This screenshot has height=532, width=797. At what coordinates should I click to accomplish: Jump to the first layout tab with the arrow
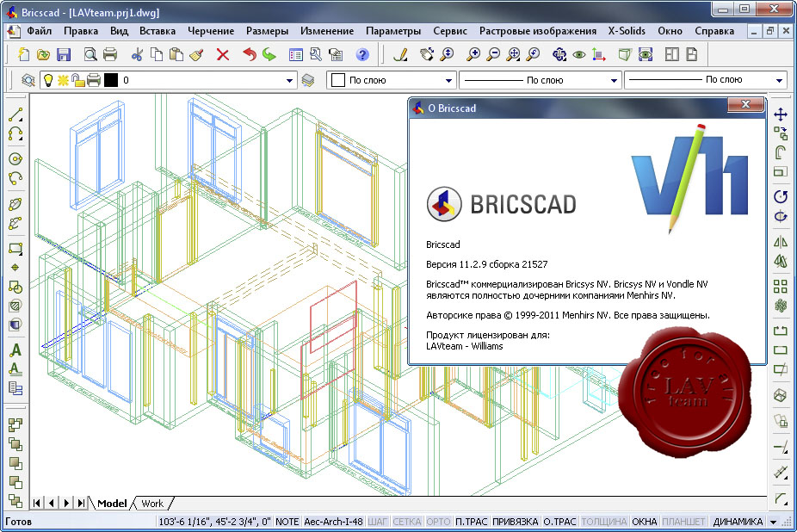click(37, 503)
